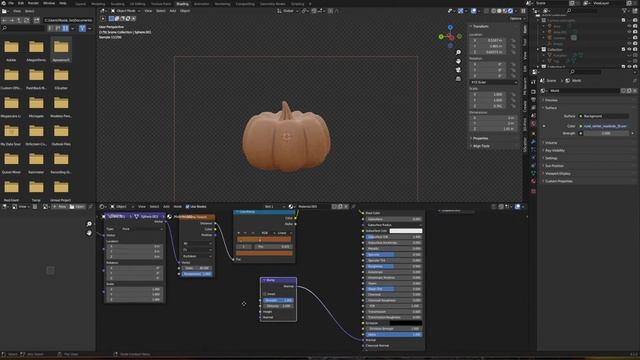
Task: Toggle X-ray mode in viewport header
Action: [x=486, y=11]
